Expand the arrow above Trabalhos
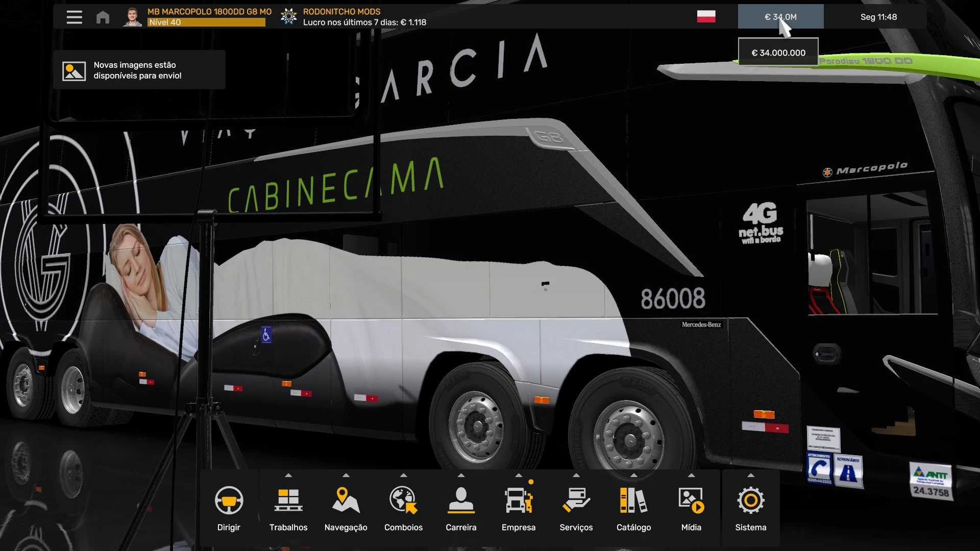The height and width of the screenshot is (551, 980). (x=288, y=475)
